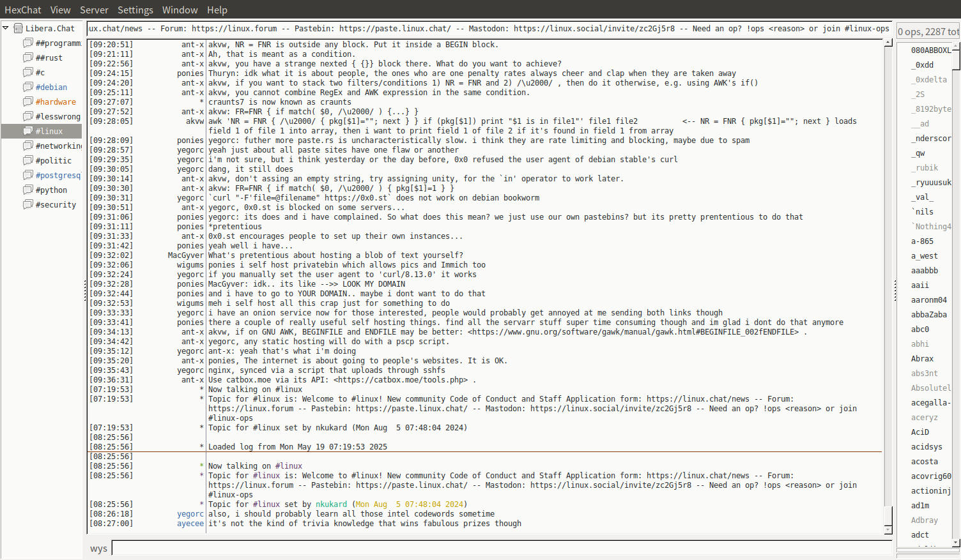Screen dimensions: 961x560
Task: Click the '0 ops, 2287 tot' user count
Action: (928, 31)
